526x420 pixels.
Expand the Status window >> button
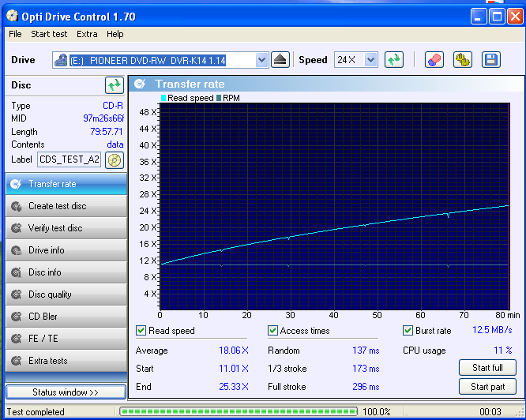click(66, 392)
